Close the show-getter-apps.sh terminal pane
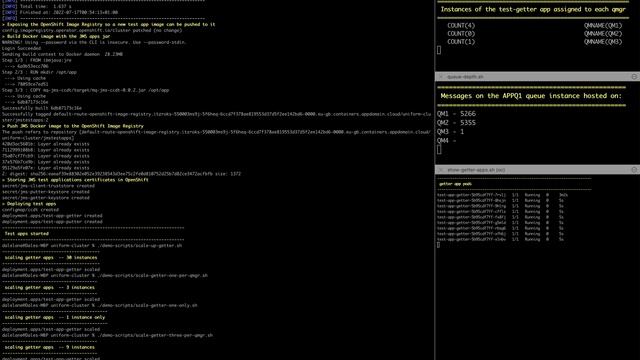Viewport: 640px width, 360px height. click(441, 170)
